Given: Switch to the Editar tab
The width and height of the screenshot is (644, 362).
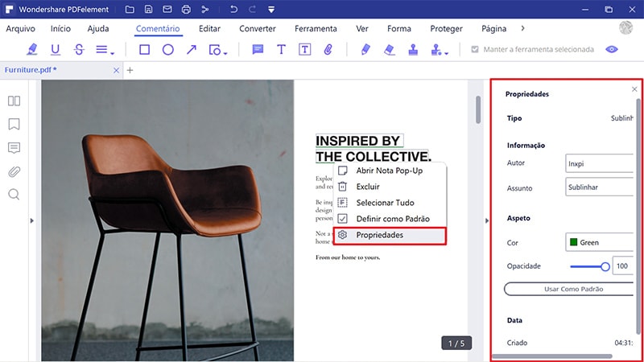Looking at the screenshot, I should point(209,29).
